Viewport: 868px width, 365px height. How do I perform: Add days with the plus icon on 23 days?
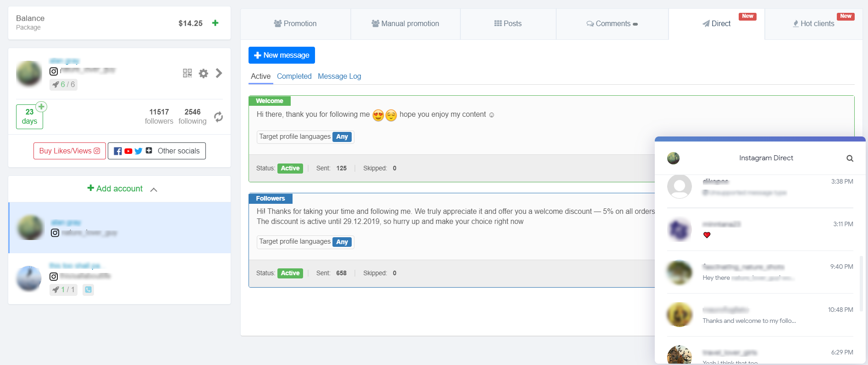(41, 107)
